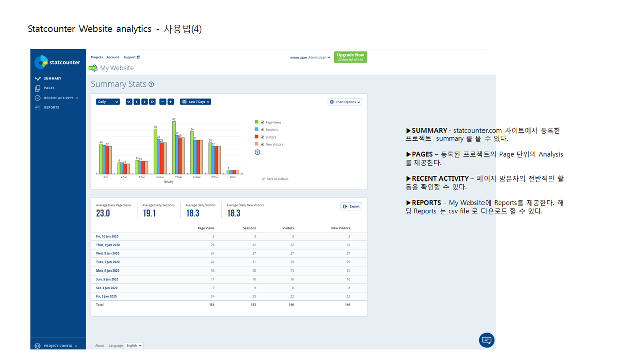The width and height of the screenshot is (644, 362).
Task: Toggle the Page Views checkbox
Action: pos(263,122)
